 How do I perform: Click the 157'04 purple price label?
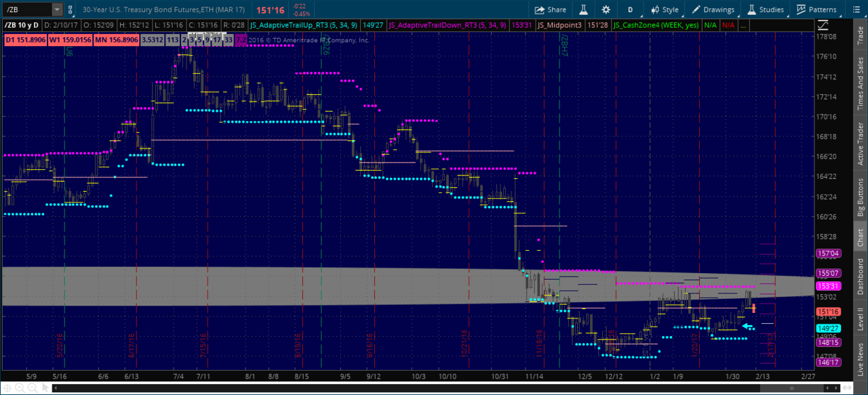[x=829, y=253]
